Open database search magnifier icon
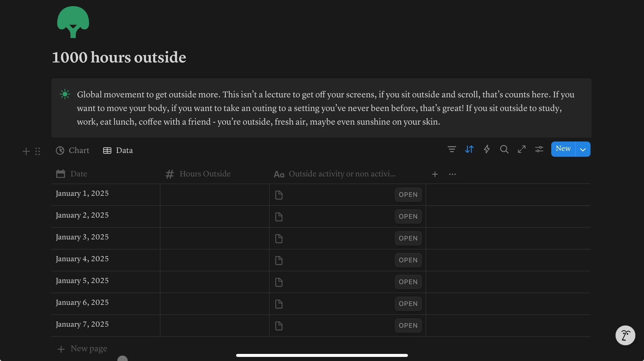644x361 pixels. pos(504,149)
